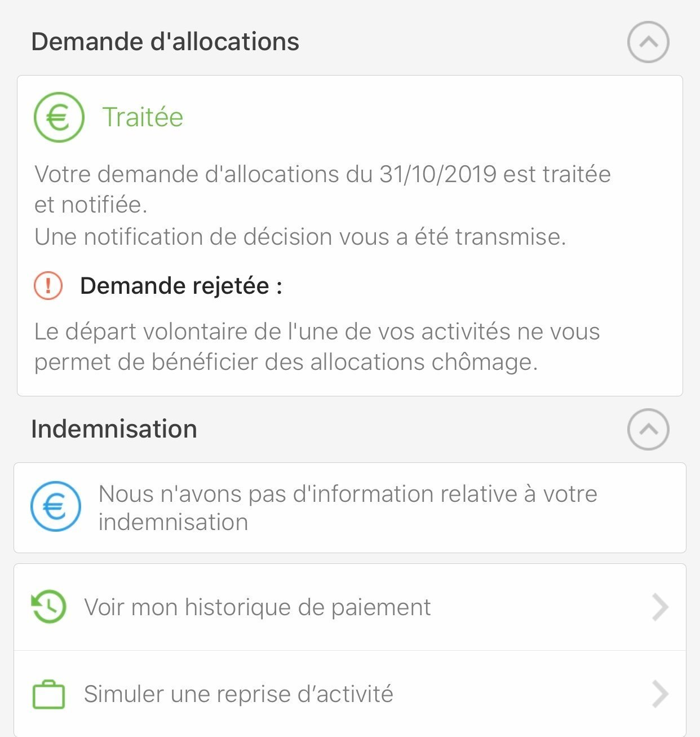Viewport: 700px width, 737px height.
Task: Click the red exclamation warning icon
Action: [x=48, y=286]
